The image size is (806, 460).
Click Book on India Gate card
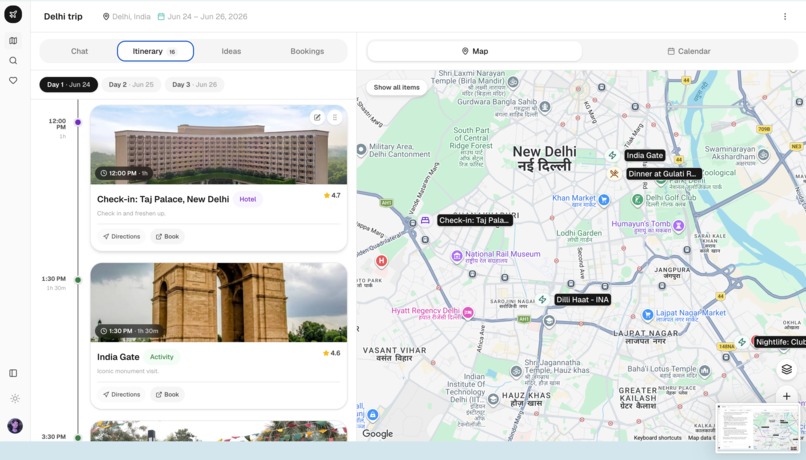tap(168, 394)
